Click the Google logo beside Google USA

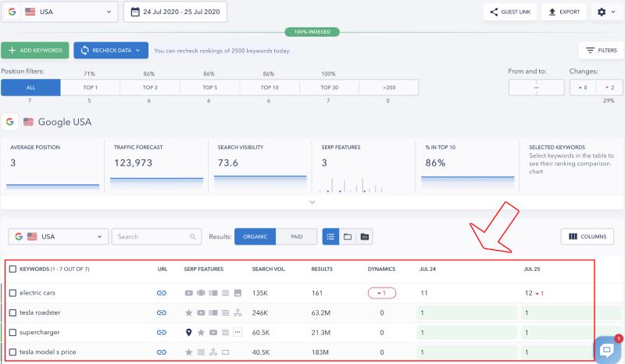(x=10, y=122)
